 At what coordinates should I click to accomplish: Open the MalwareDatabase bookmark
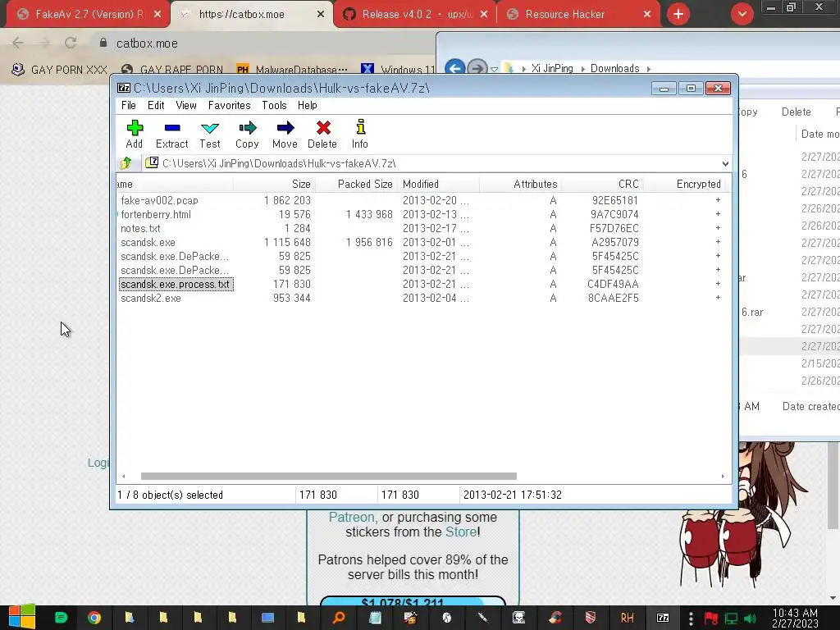click(x=293, y=70)
